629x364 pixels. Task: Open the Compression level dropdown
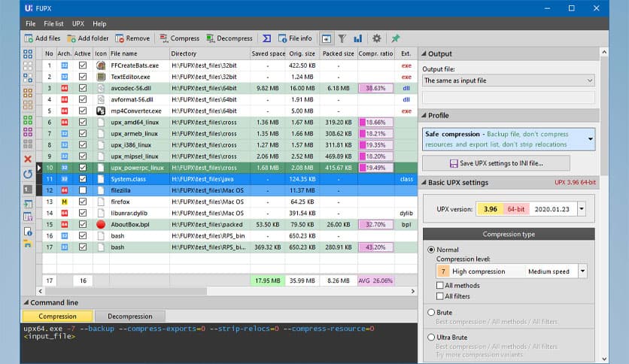click(x=582, y=271)
